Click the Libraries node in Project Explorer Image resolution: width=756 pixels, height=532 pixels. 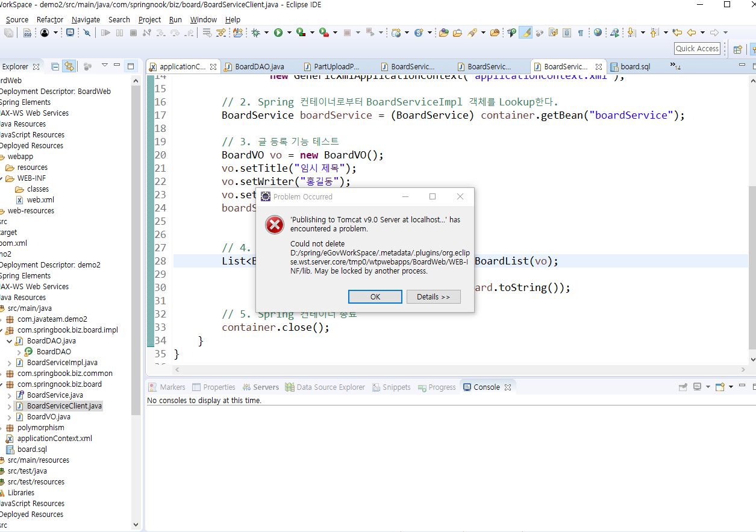(x=20, y=493)
